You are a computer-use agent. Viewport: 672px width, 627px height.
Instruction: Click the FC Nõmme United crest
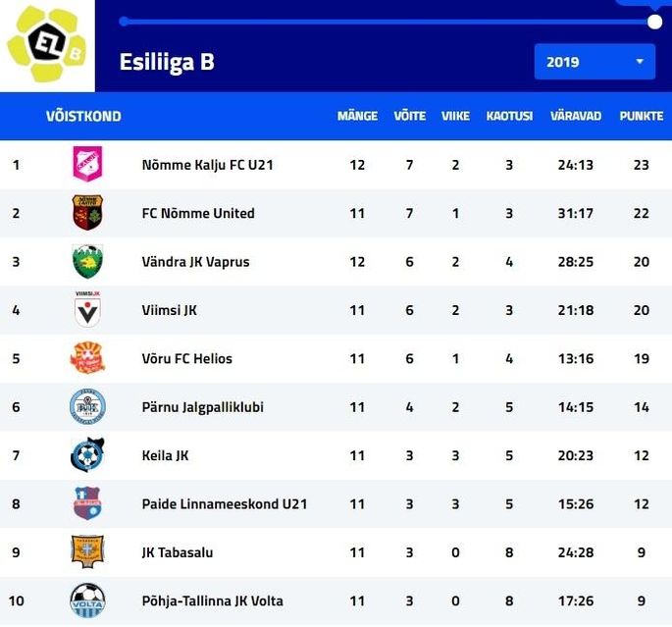(87, 213)
